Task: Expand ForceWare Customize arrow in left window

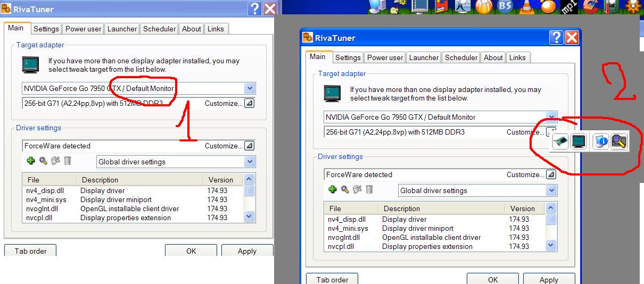Action: click(249, 146)
